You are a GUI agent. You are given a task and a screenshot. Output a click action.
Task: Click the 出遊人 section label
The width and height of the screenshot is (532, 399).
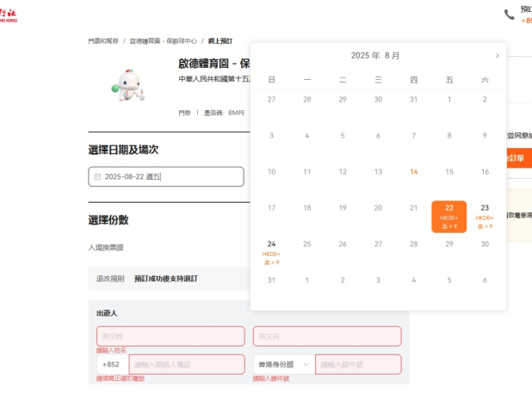pos(107,313)
